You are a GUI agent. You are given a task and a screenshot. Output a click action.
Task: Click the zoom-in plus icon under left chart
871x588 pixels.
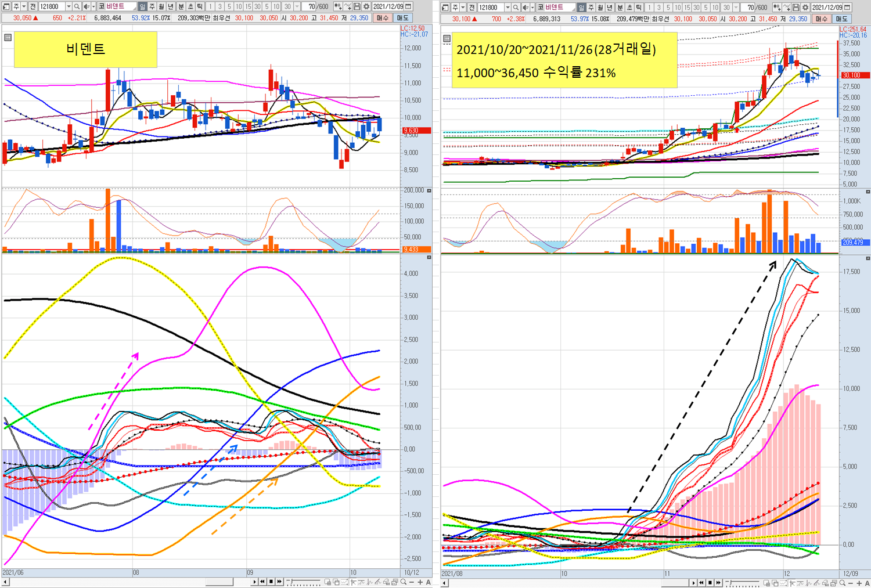click(420, 582)
